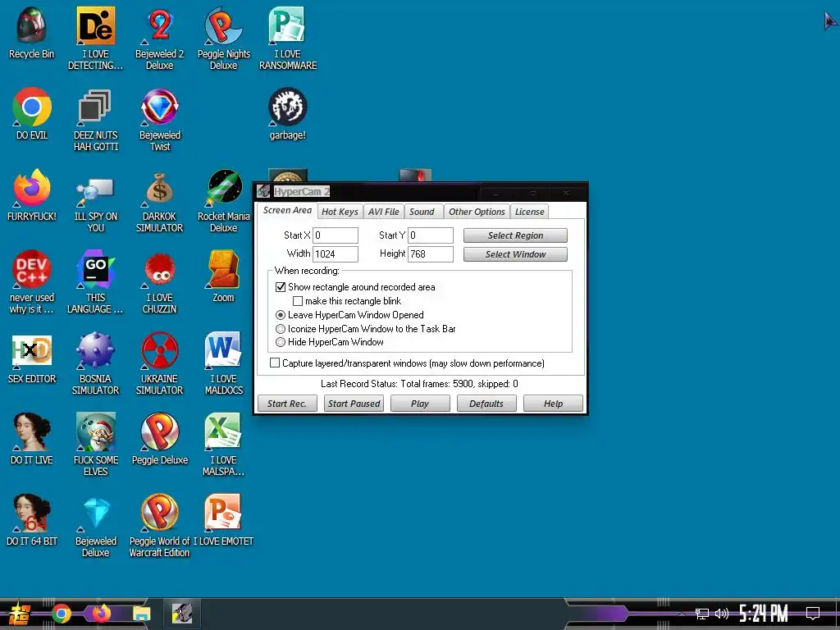Focus the Width input field

click(336, 254)
